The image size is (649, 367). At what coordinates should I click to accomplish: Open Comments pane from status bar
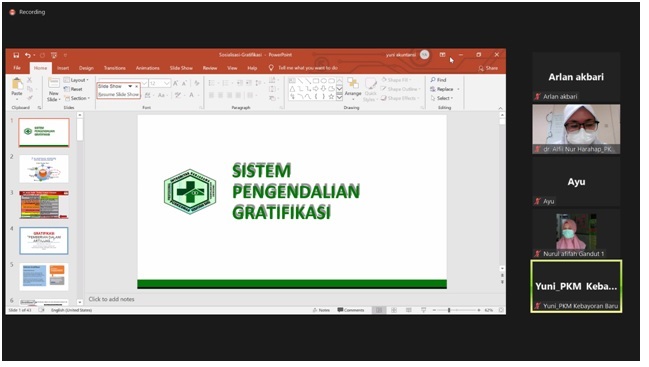coord(351,310)
